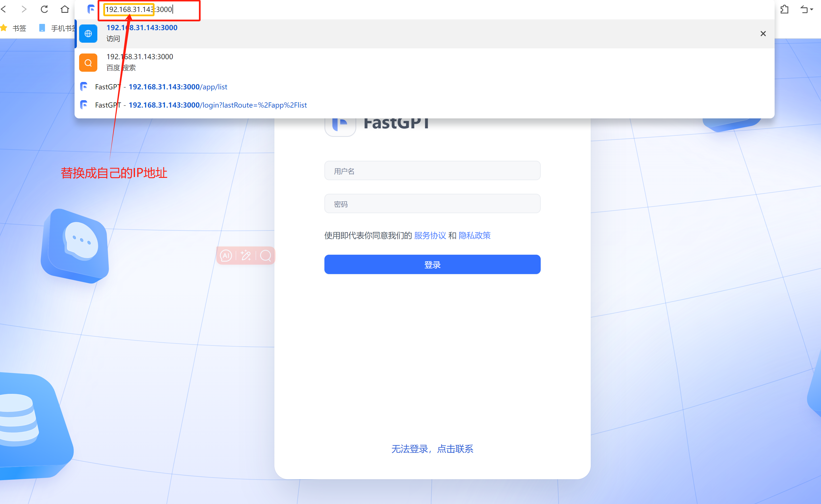Open the 隐私政策 privacy policy link
Screen dimensions: 821x504
[474, 236]
